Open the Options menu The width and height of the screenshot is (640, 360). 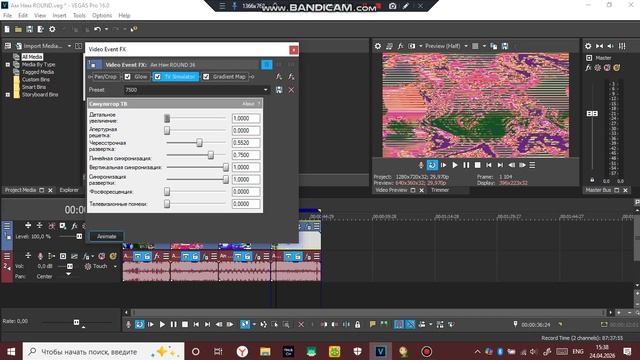coord(102,16)
